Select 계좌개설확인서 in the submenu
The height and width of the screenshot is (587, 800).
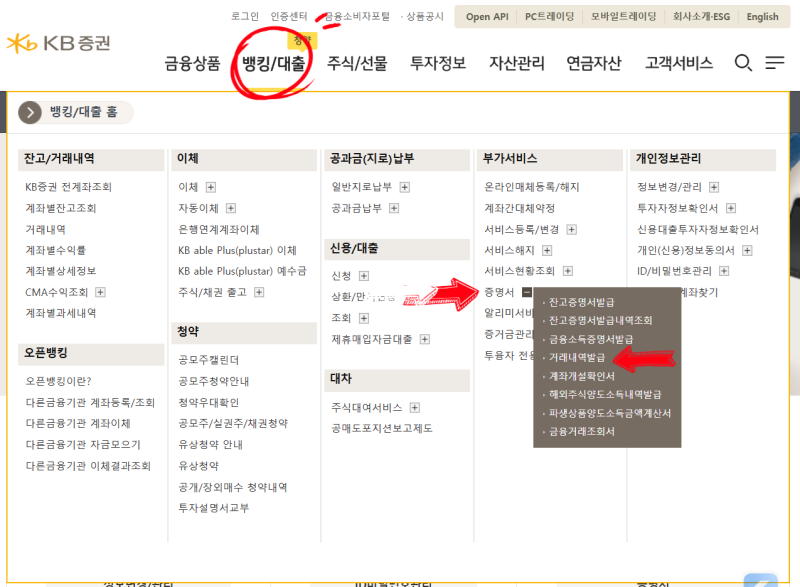pyautogui.click(x=582, y=376)
